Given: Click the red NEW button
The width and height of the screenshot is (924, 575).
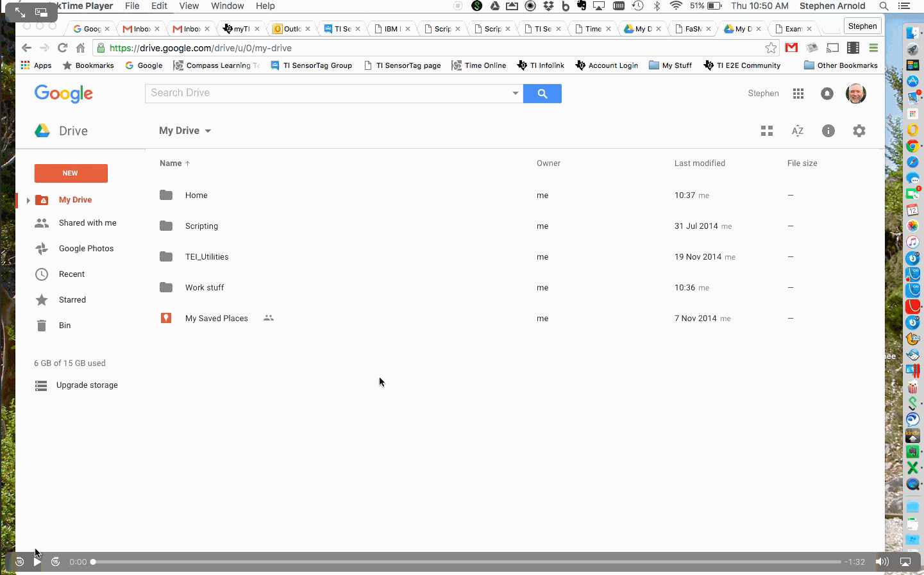Looking at the screenshot, I should coord(71,173).
